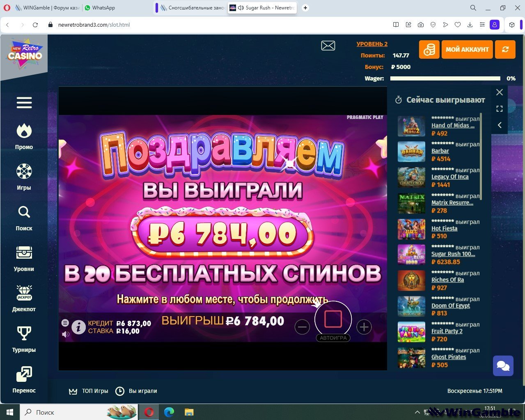Increase the bet with plus button
The image size is (525, 420).
pyautogui.click(x=364, y=327)
